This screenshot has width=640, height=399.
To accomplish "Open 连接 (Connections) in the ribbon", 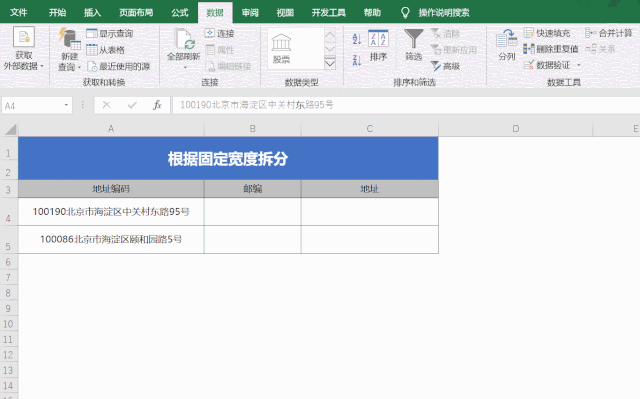I will [219, 33].
